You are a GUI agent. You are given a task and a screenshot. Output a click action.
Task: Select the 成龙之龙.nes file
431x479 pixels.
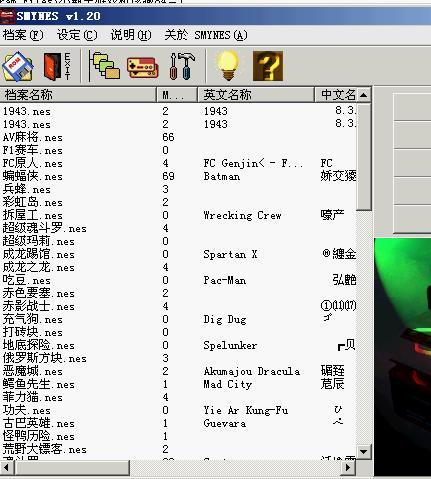39,267
